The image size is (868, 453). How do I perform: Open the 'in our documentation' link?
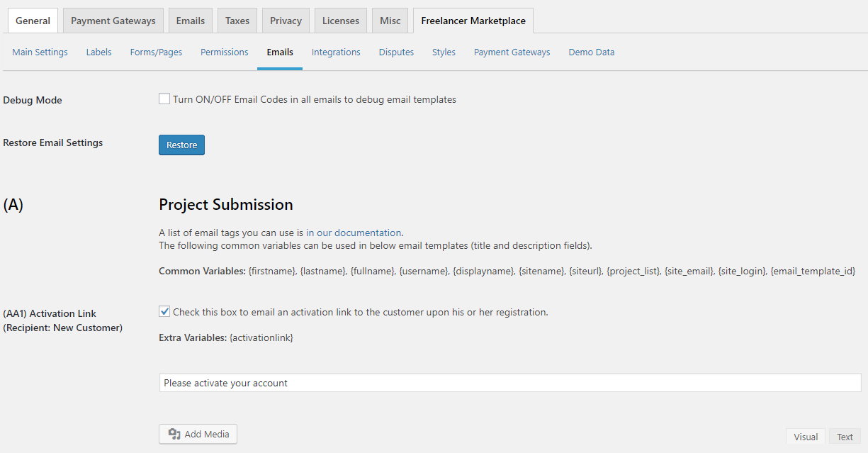[x=354, y=232]
